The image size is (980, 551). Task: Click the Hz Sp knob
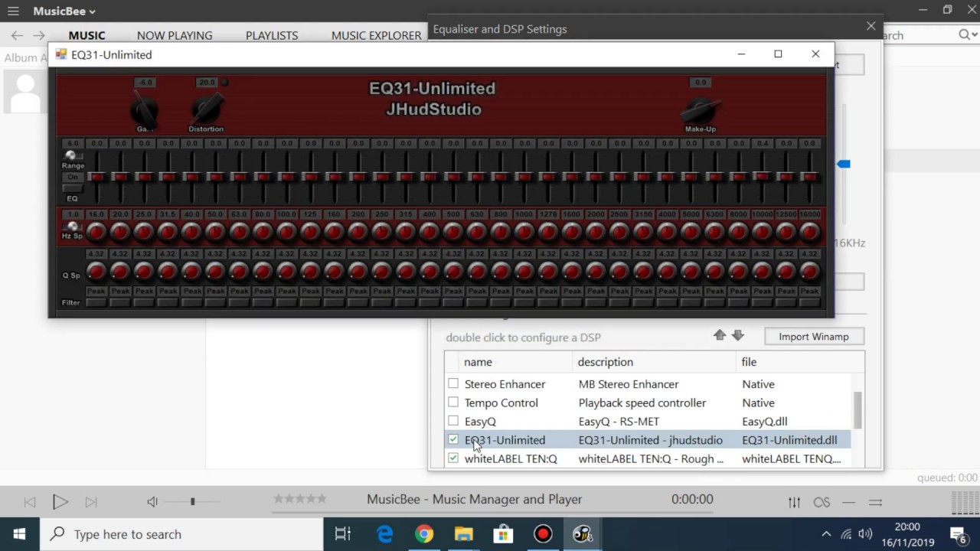coord(73,227)
